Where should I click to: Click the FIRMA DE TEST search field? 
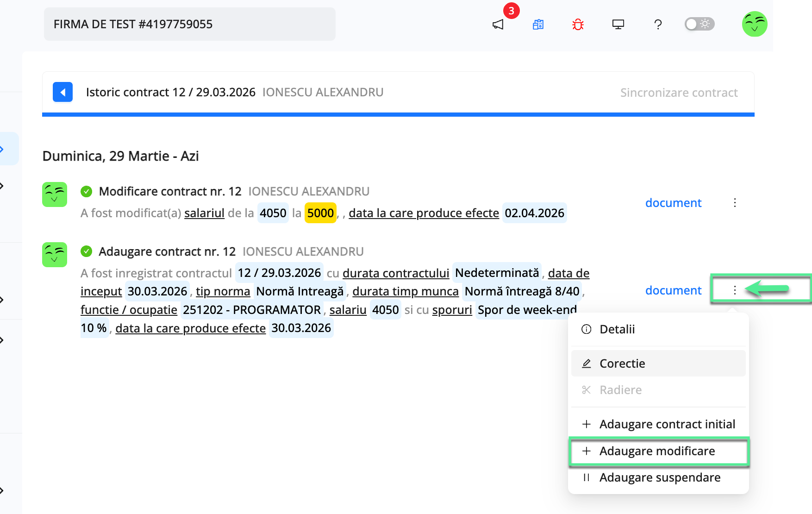pos(189,24)
